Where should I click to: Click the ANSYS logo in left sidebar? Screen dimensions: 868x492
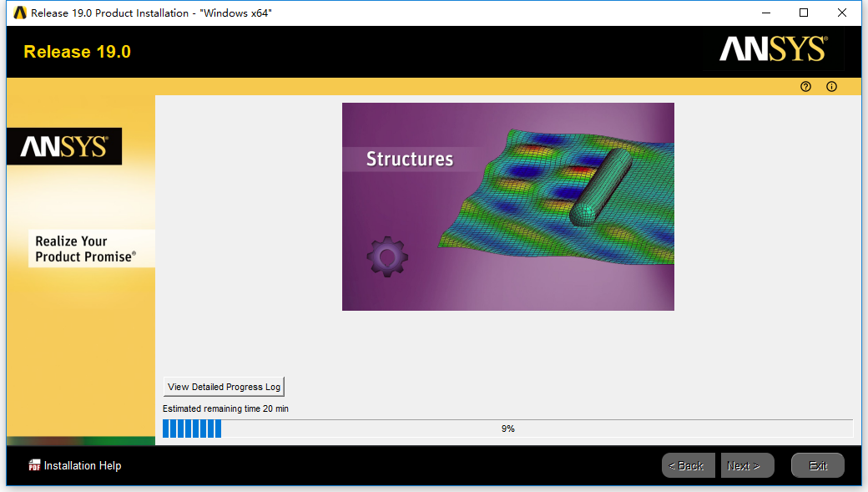pos(64,146)
